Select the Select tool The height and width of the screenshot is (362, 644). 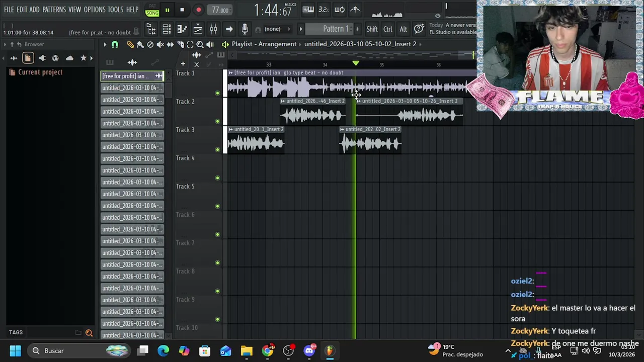coord(190,45)
